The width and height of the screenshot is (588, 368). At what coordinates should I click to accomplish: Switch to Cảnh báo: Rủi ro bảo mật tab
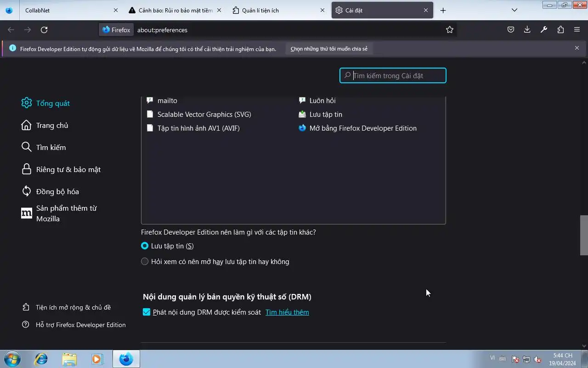175,10
